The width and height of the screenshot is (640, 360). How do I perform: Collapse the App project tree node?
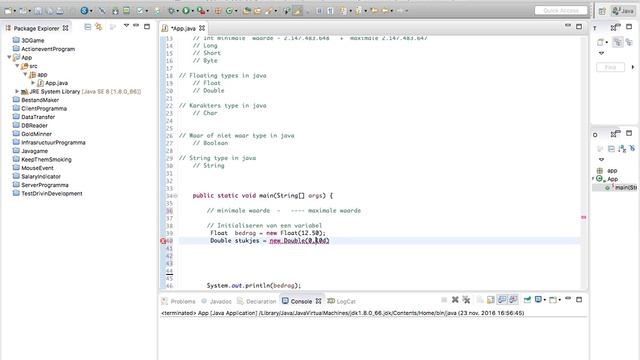coord(9,58)
